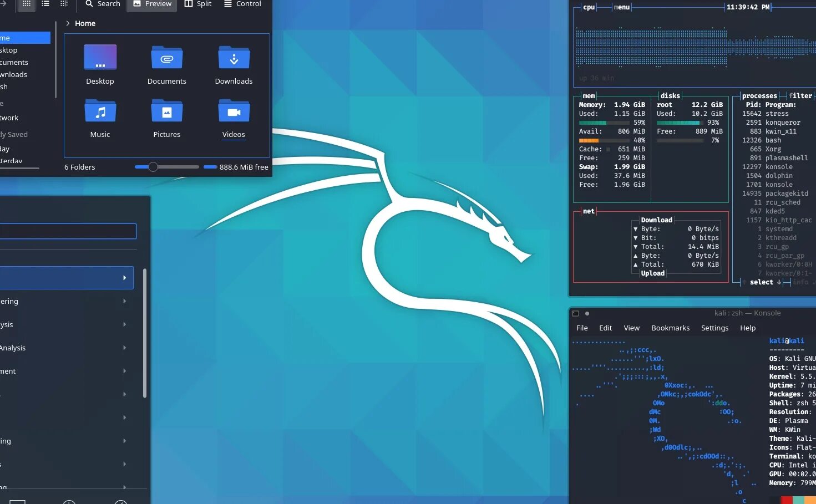Focus the application launcher search field
Viewport: 816px width, 504px height.
pyautogui.click(x=68, y=231)
